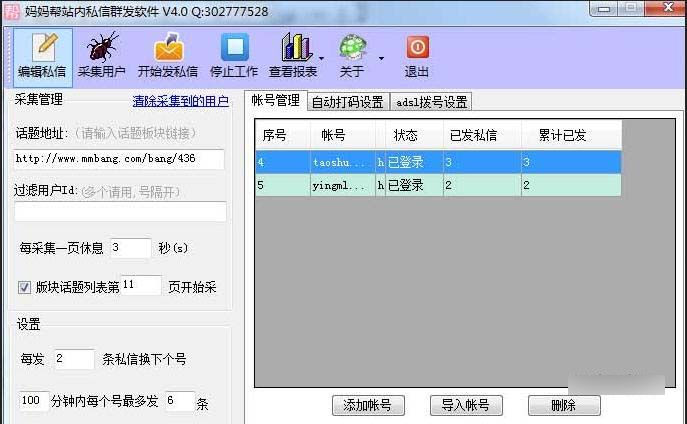The height and width of the screenshot is (424, 687).
Task: Click the 开始发私信 envelope icon
Action: coord(167,48)
